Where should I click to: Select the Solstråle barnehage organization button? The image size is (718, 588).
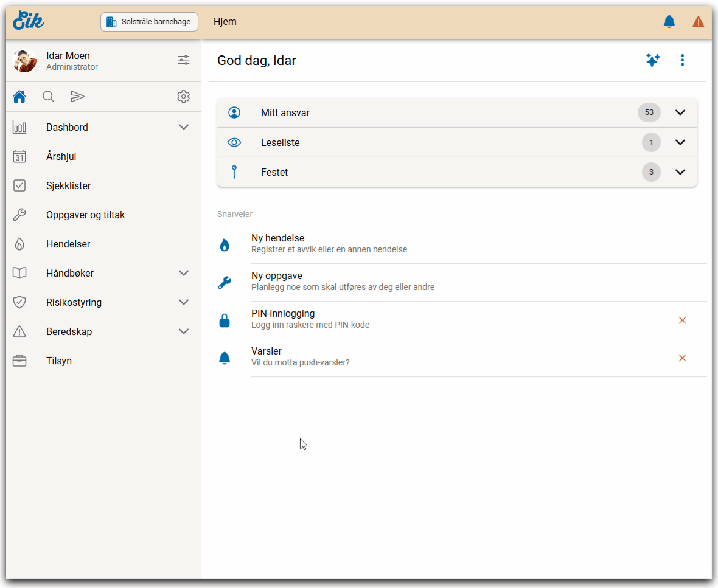pyautogui.click(x=149, y=22)
